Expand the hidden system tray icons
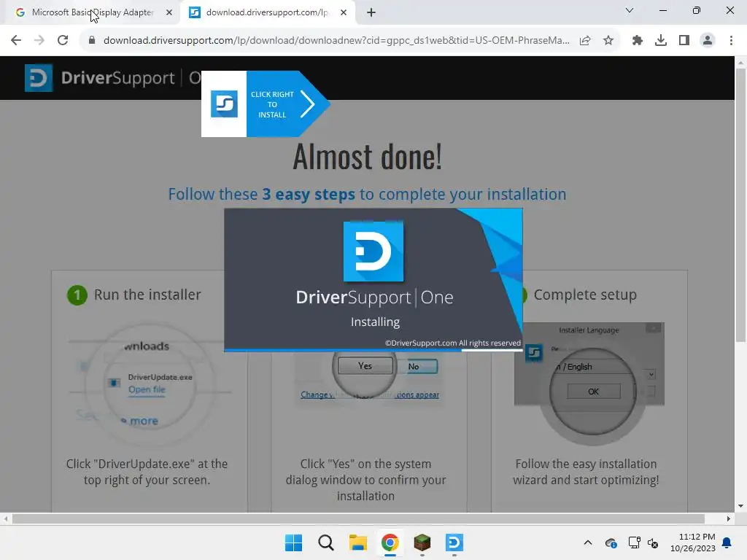This screenshot has height=560, width=747. [x=588, y=542]
